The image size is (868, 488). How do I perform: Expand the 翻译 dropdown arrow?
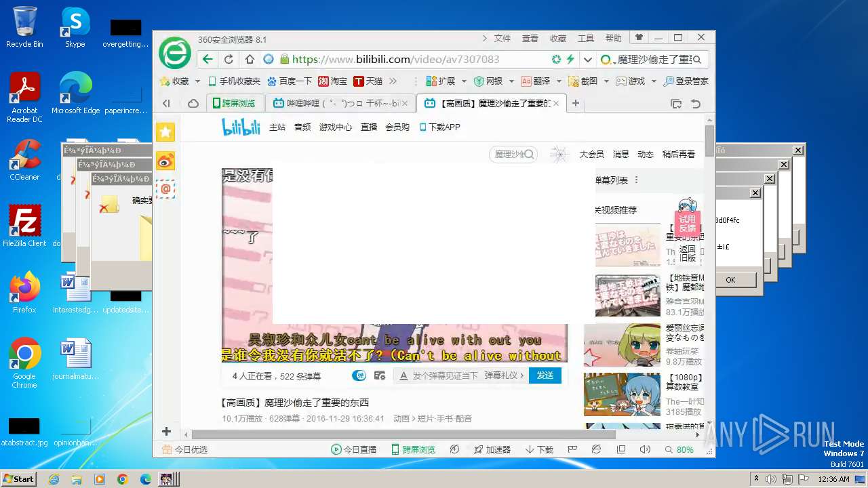click(559, 81)
